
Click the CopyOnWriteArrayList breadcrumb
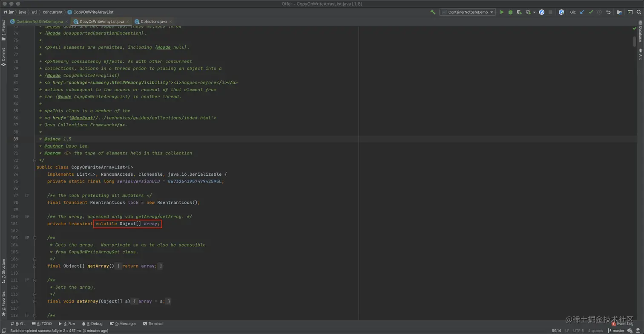pyautogui.click(x=90, y=12)
